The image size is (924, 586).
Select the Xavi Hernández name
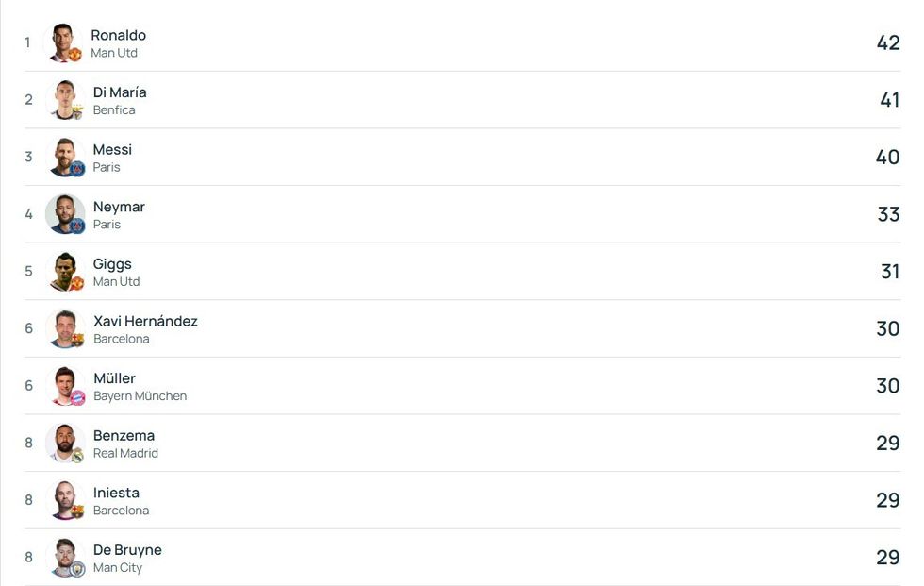[145, 321]
